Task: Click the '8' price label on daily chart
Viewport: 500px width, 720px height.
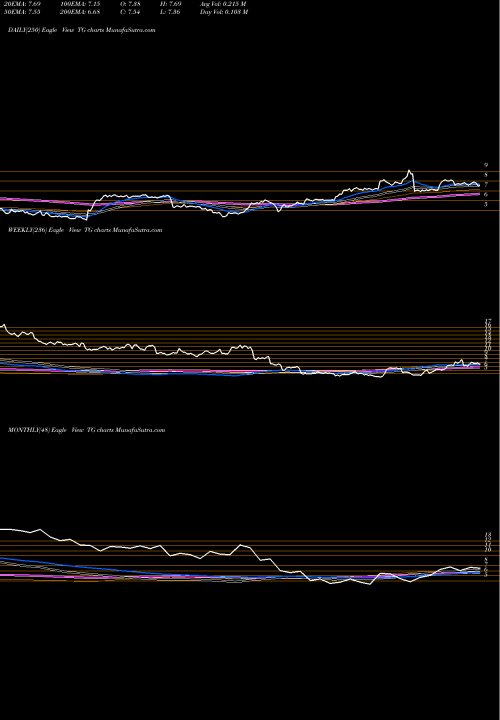Action: (x=486, y=175)
